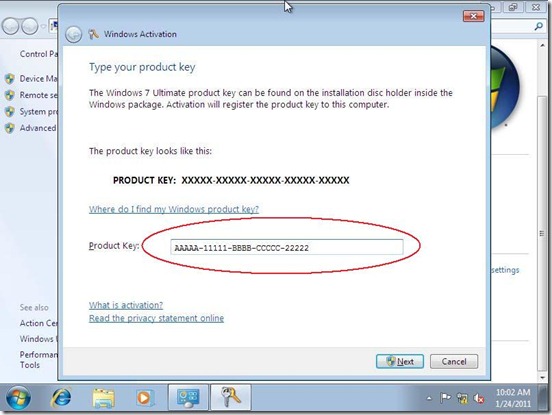552x415 pixels.
Task: Select Windows Activation keys taskbar icon
Action: tap(231, 397)
